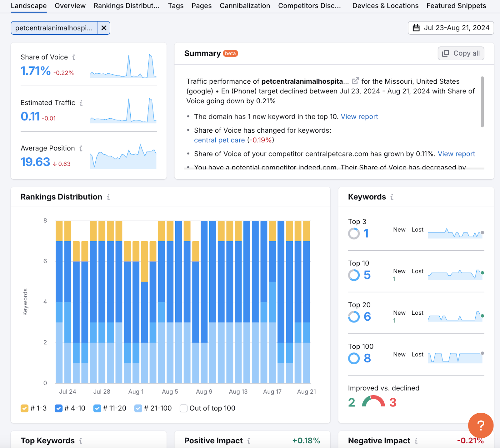Open View report for new top 10 keyword
This screenshot has width=500, height=448.
tap(359, 117)
